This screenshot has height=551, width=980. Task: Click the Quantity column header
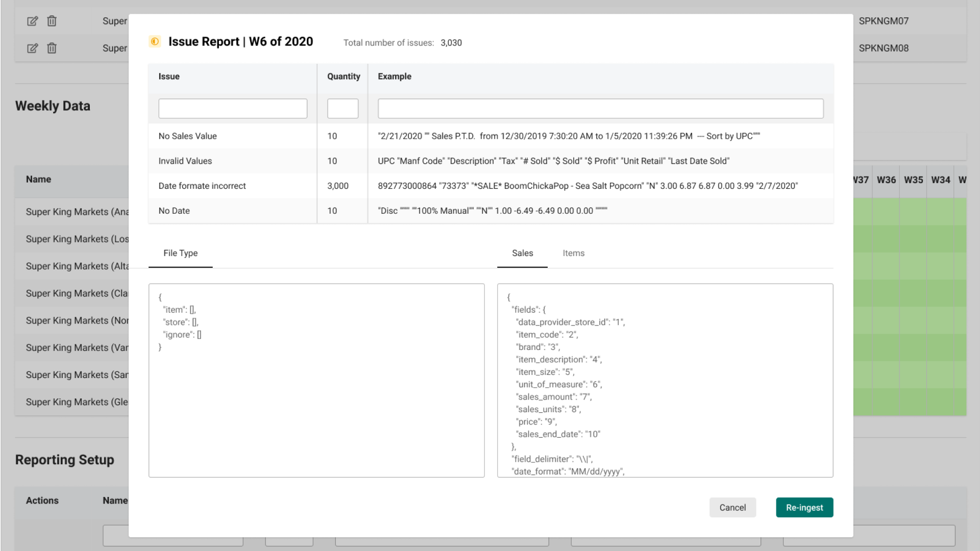[x=344, y=77]
